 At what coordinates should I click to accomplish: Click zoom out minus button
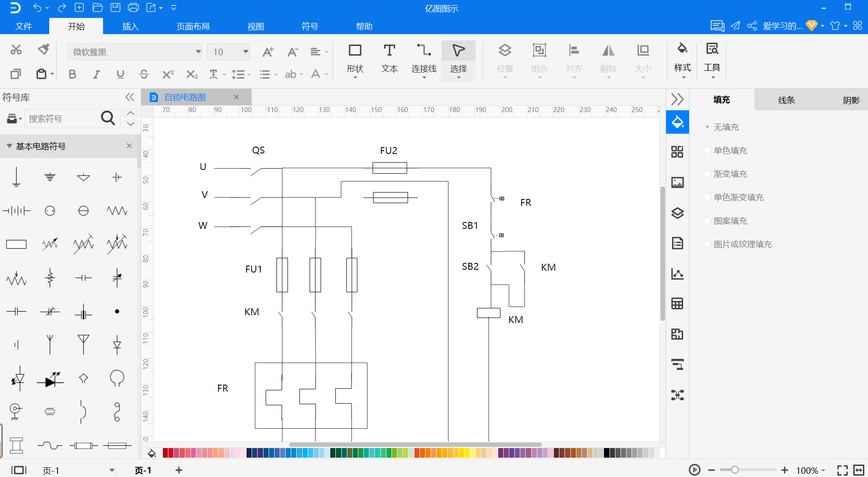click(712, 470)
